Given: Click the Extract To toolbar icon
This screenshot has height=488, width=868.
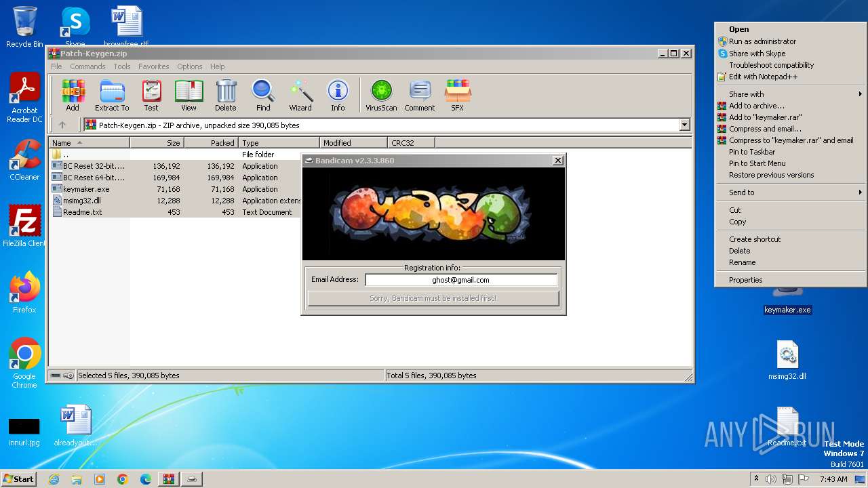Looking at the screenshot, I should [112, 95].
